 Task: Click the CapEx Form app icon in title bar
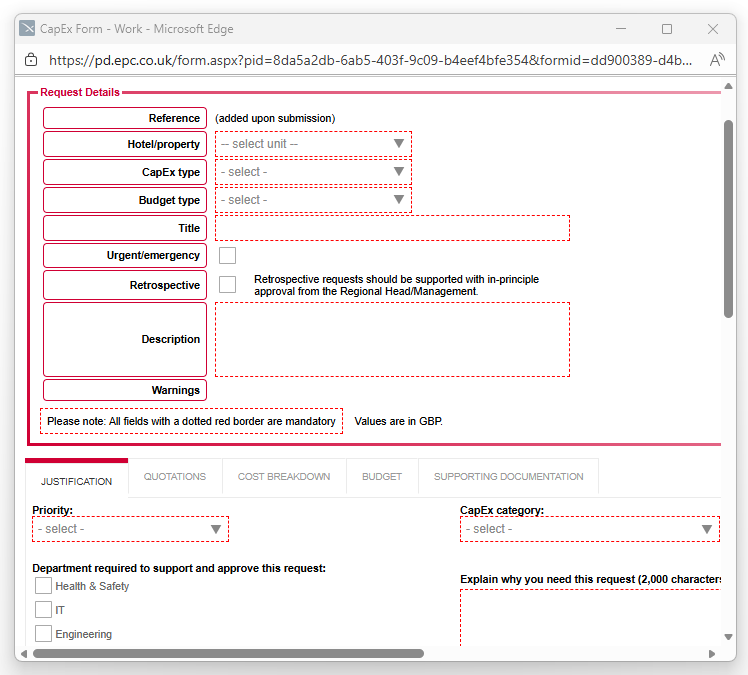[x=28, y=29]
